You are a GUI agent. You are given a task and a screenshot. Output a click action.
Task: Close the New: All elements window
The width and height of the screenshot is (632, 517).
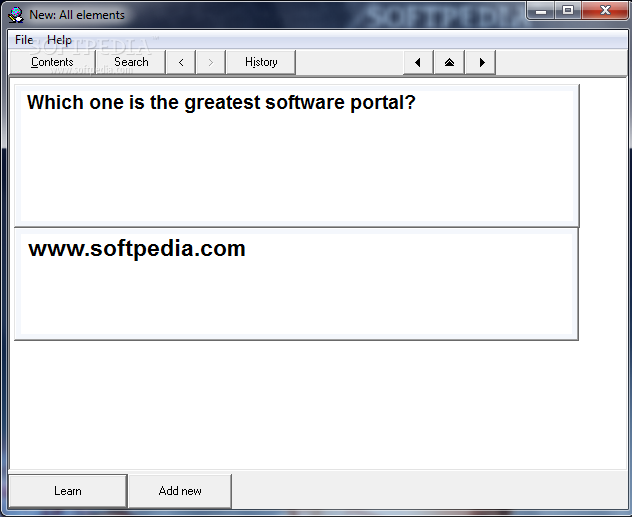click(605, 10)
